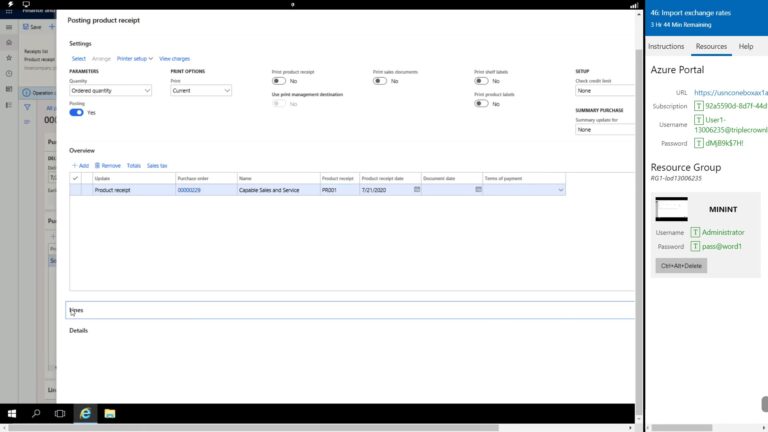This screenshot has height=432, width=768.
Task: Expand the Lines section
Action: [350, 310]
